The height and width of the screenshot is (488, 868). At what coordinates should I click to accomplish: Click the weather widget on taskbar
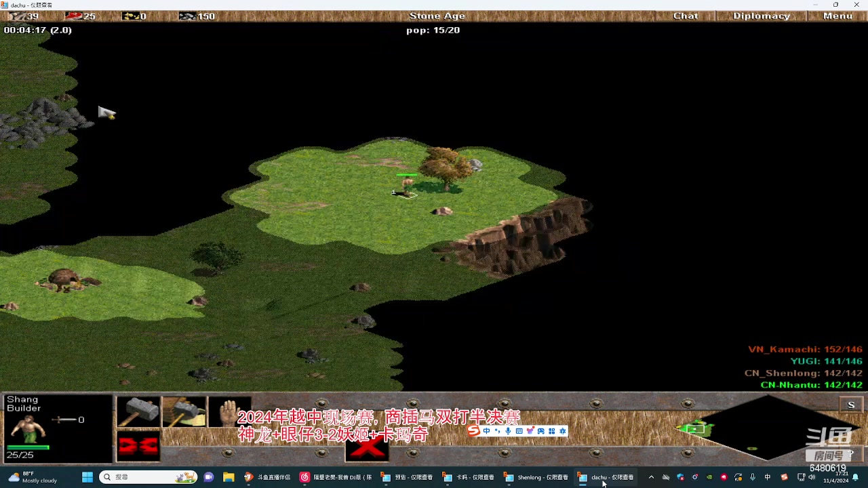(33, 477)
